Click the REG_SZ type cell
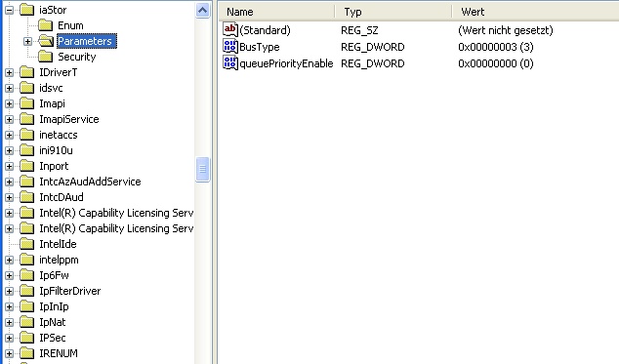 (359, 30)
